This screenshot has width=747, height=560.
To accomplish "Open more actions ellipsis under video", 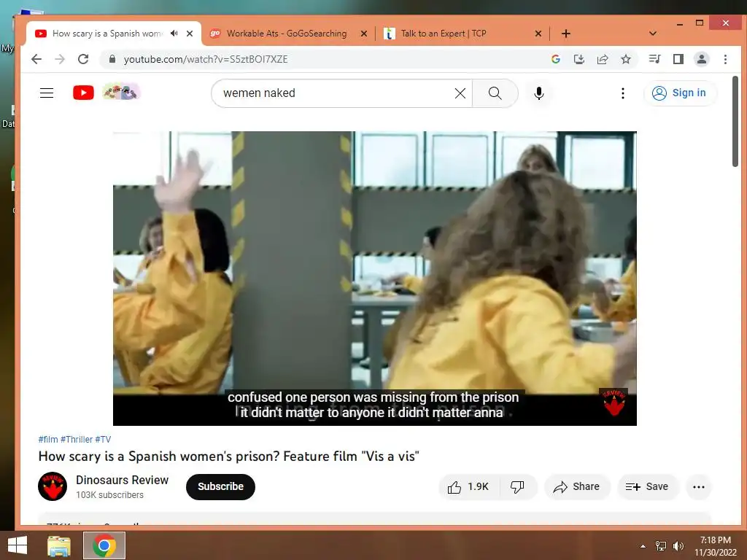I will point(698,486).
